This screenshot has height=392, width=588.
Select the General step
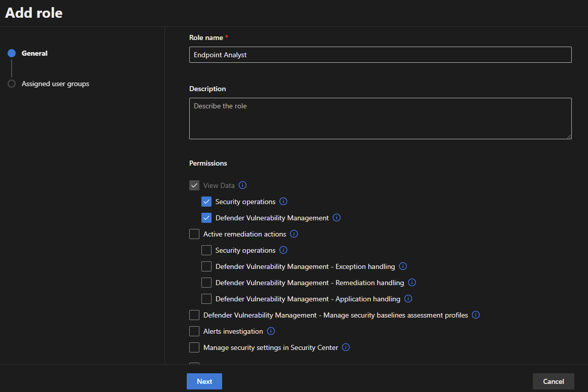tap(34, 53)
